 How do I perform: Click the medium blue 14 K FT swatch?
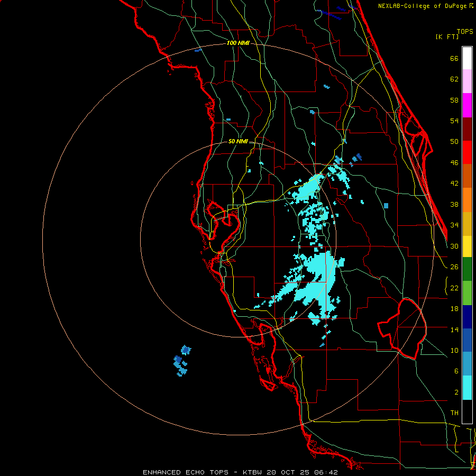click(467, 340)
